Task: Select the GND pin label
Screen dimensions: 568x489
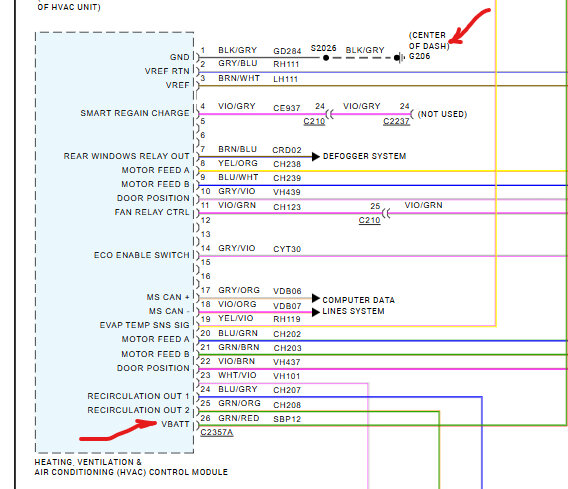Action: click(x=180, y=57)
